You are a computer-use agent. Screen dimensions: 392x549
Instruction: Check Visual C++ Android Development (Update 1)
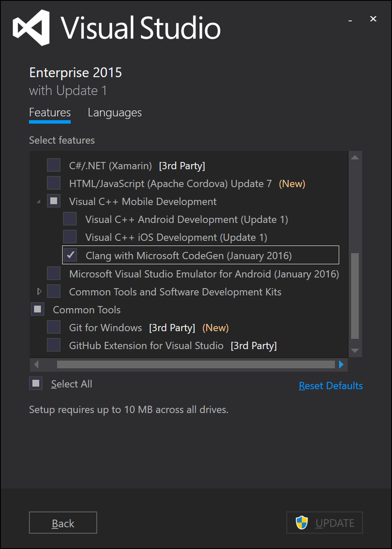click(x=70, y=219)
